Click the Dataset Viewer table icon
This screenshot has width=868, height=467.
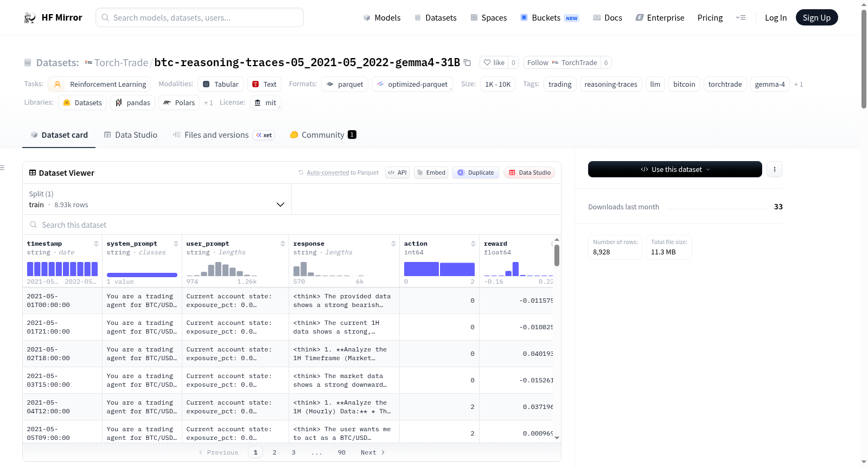(33, 172)
